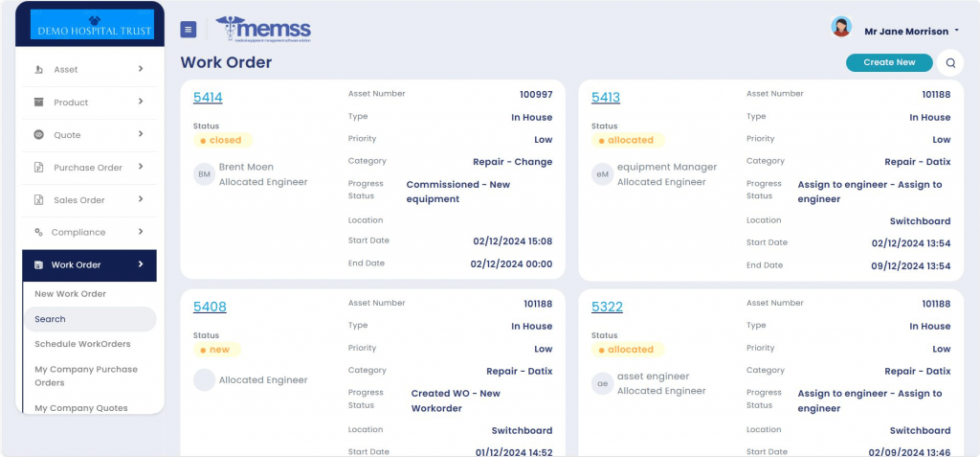The image size is (980, 457).
Task: Click the allocated status badge on 5413
Action: (x=628, y=140)
